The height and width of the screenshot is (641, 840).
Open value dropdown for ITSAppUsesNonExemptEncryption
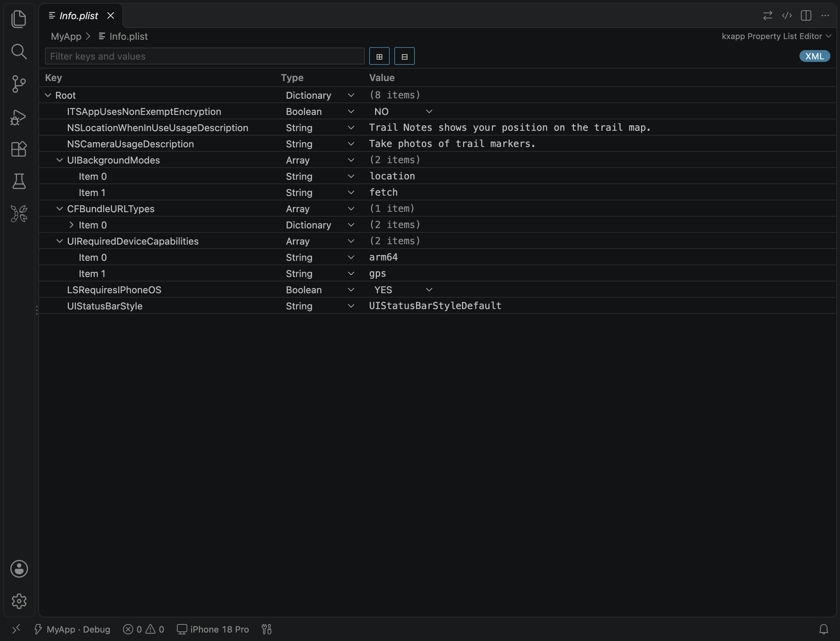402,111
